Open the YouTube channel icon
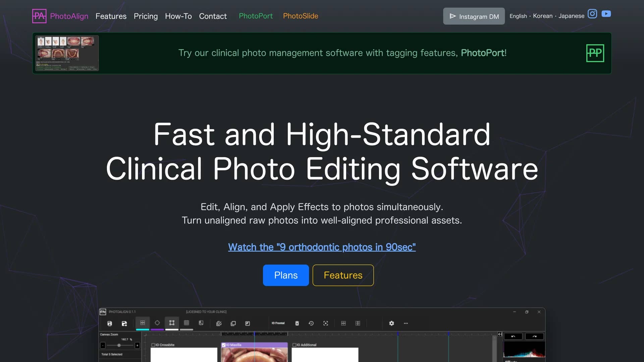Image resolution: width=644 pixels, height=362 pixels. [x=606, y=14]
